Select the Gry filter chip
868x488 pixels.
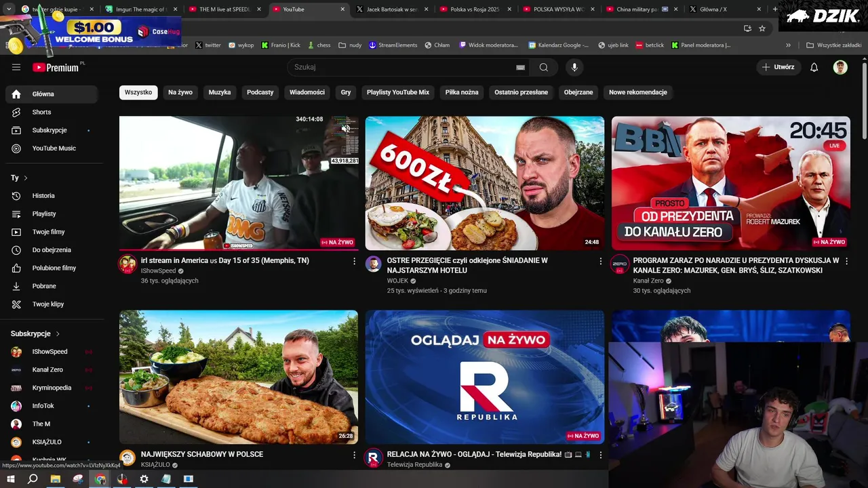346,92
